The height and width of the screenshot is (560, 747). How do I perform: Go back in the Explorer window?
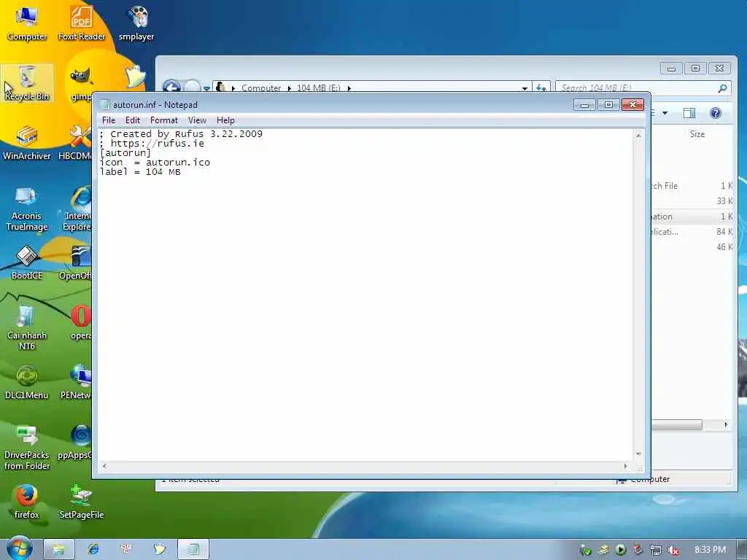coord(171,86)
